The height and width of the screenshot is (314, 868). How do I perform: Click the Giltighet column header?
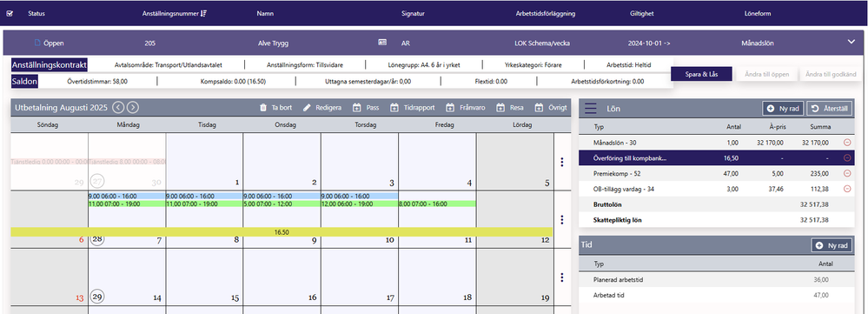click(x=641, y=14)
